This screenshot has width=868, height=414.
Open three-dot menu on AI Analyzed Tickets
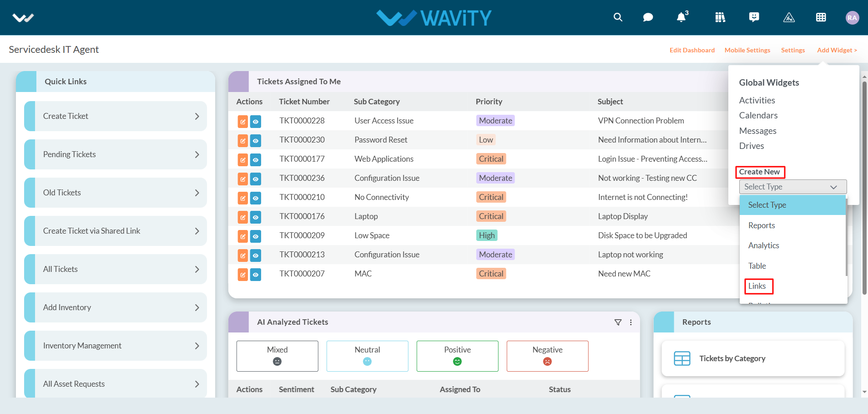click(x=631, y=322)
